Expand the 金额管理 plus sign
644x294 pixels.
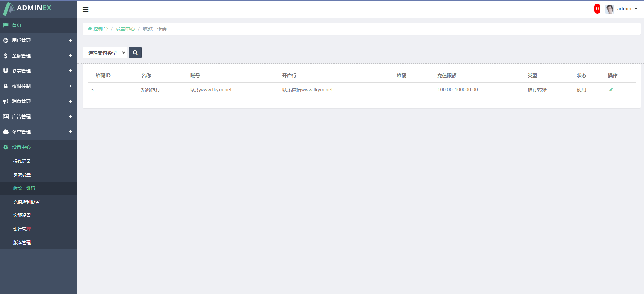click(71, 56)
